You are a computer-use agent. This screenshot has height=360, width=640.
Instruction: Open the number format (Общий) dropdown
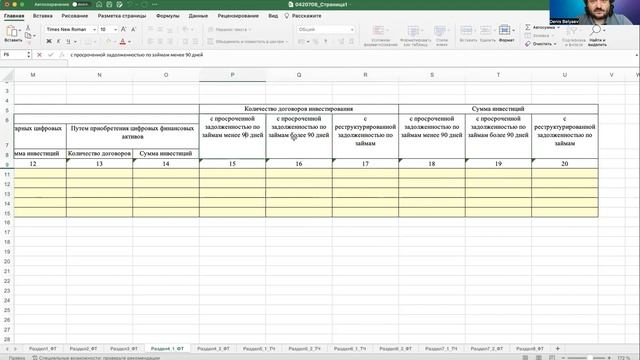[352, 29]
